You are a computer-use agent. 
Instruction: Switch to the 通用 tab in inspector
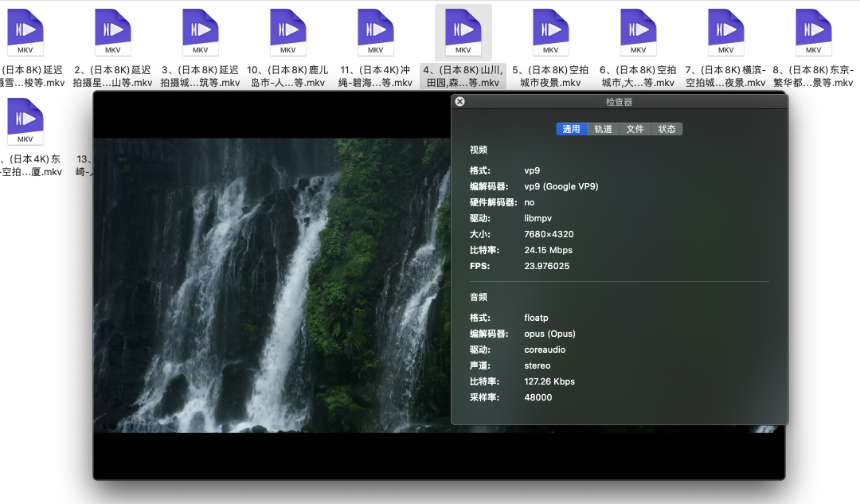(x=572, y=129)
